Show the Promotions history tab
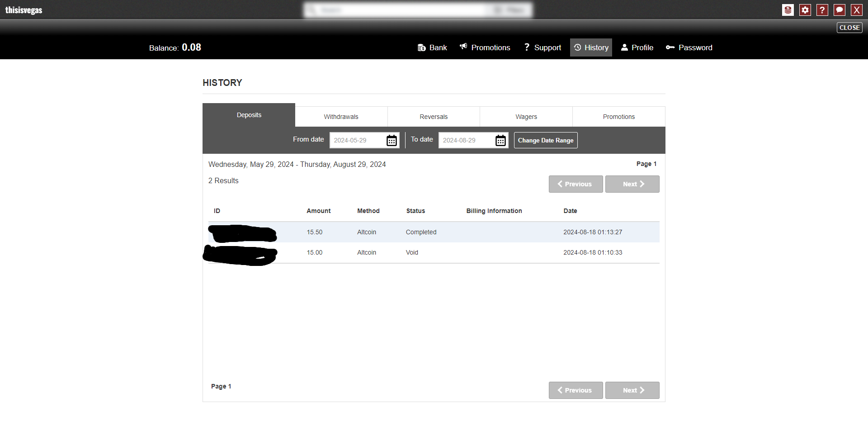This screenshot has width=868, height=431. click(618, 117)
